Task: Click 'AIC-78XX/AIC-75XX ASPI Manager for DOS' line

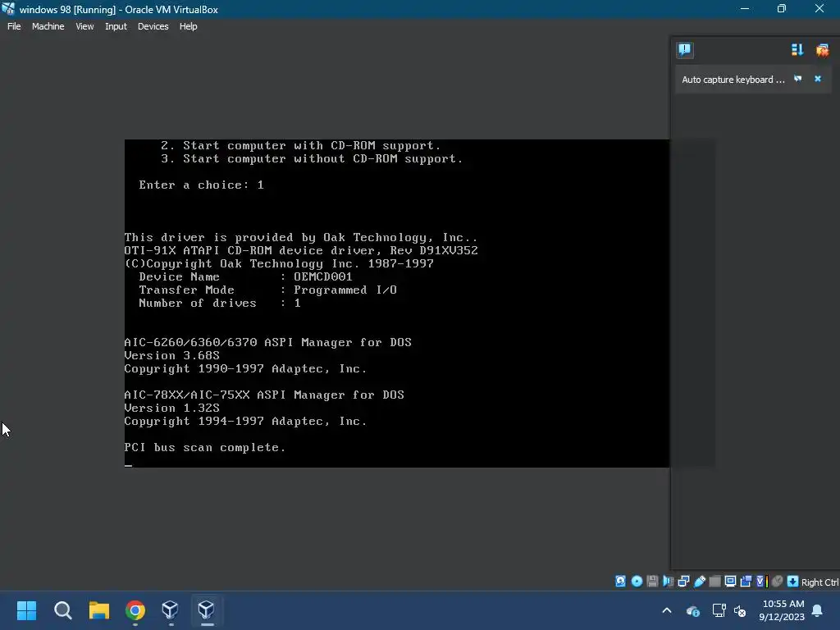Action: coord(264,395)
